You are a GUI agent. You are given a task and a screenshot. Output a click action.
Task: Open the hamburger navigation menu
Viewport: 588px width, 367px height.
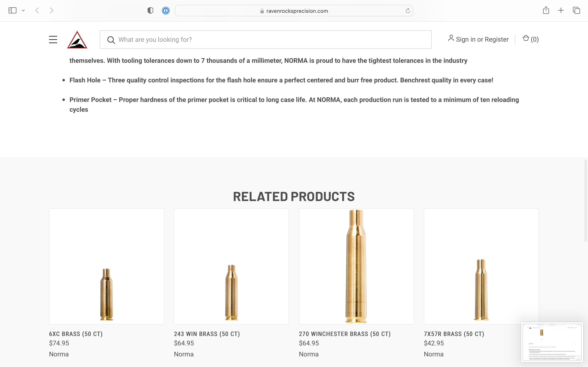[x=53, y=40]
